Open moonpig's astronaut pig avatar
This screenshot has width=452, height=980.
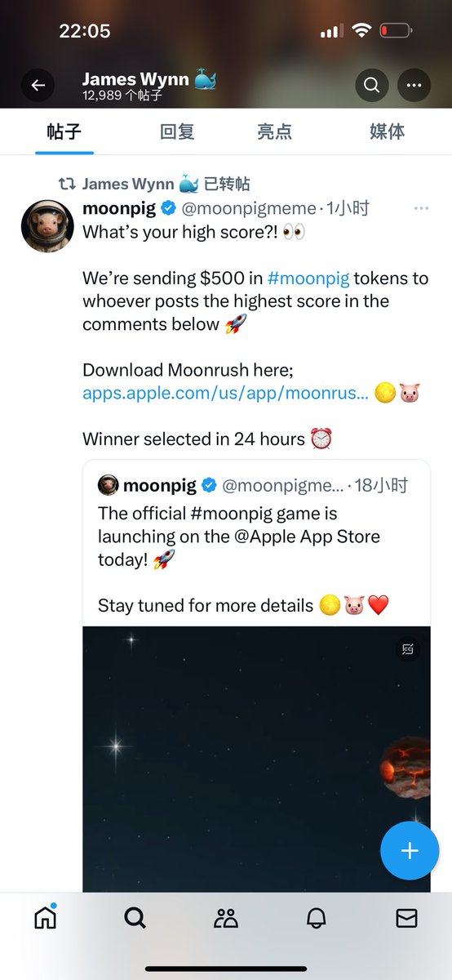[47, 226]
